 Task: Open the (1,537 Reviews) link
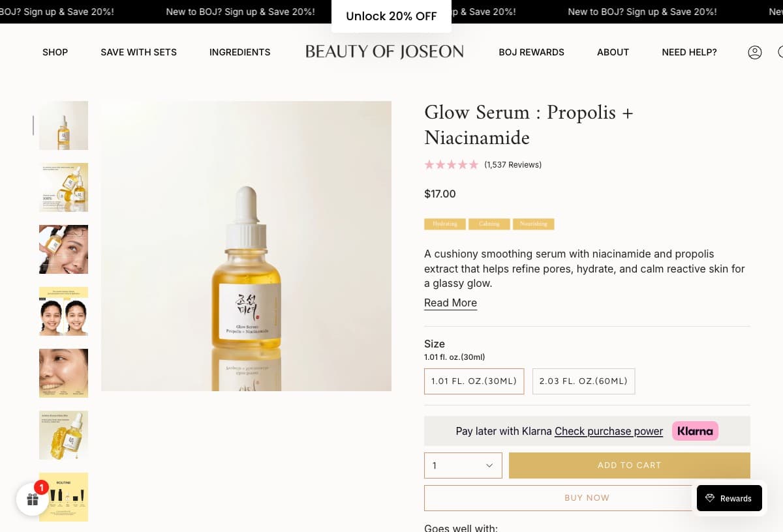click(x=513, y=165)
